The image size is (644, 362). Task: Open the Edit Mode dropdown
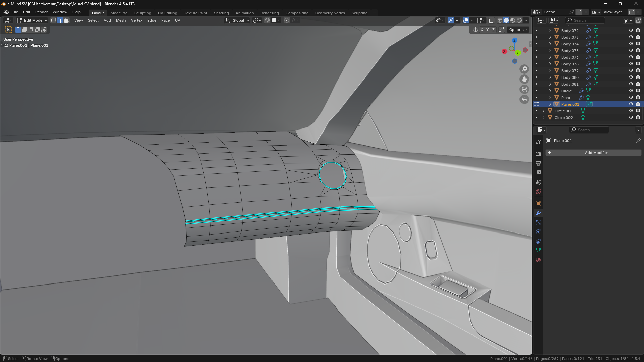point(33,20)
